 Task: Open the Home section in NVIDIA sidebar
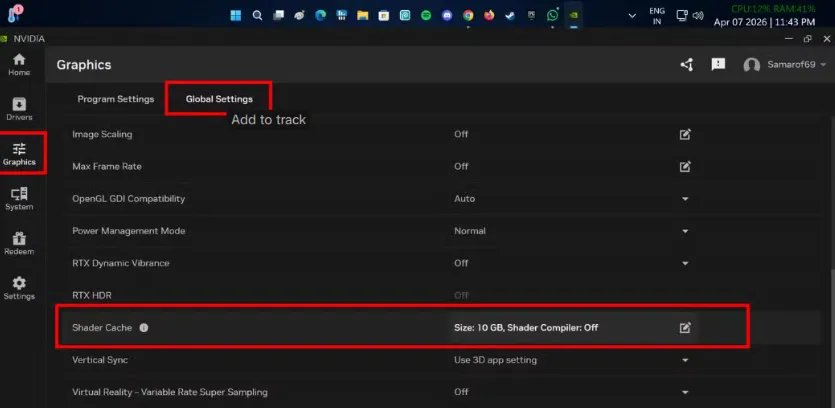(19, 64)
